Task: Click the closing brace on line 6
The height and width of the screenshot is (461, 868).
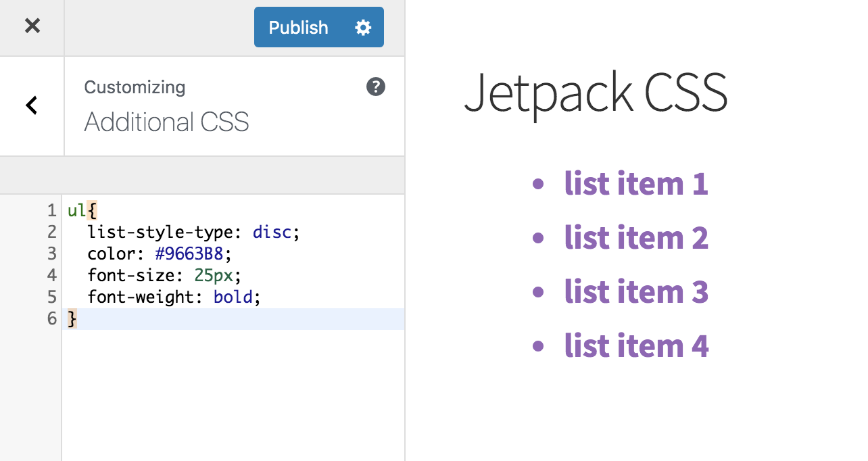Action: pyautogui.click(x=72, y=318)
